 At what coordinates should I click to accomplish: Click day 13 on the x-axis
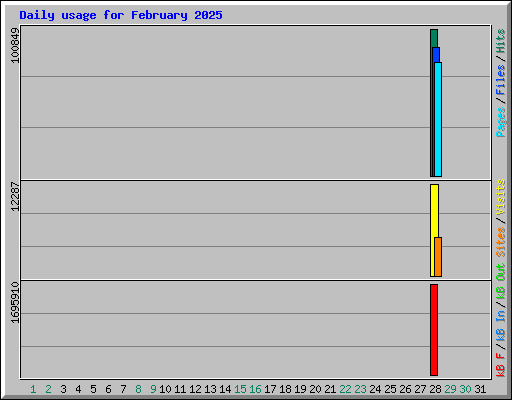210,389
